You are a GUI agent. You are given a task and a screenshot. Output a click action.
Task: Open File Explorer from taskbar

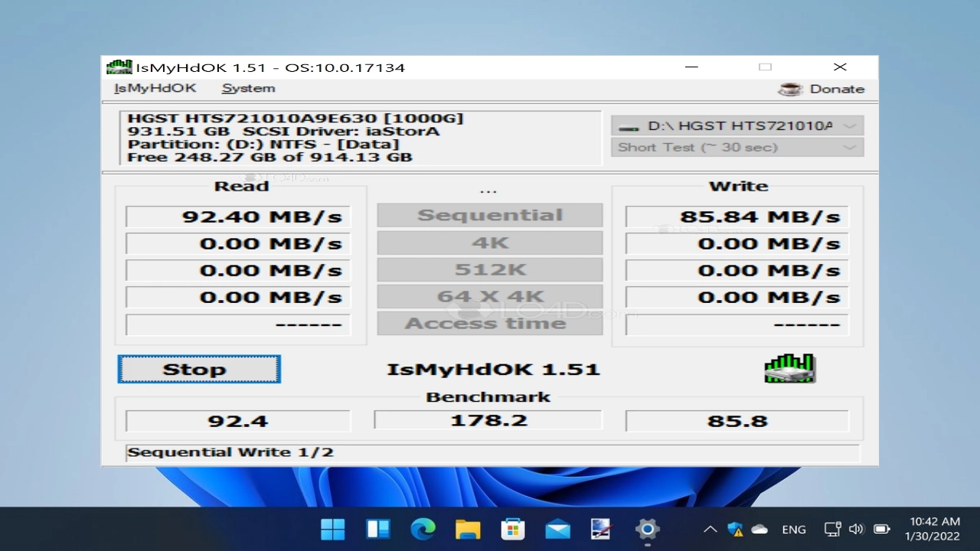(x=468, y=529)
